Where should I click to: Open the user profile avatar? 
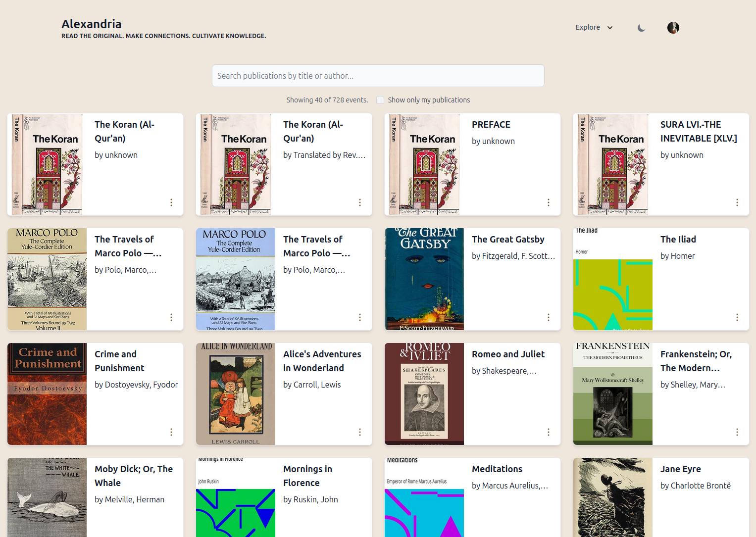click(673, 28)
